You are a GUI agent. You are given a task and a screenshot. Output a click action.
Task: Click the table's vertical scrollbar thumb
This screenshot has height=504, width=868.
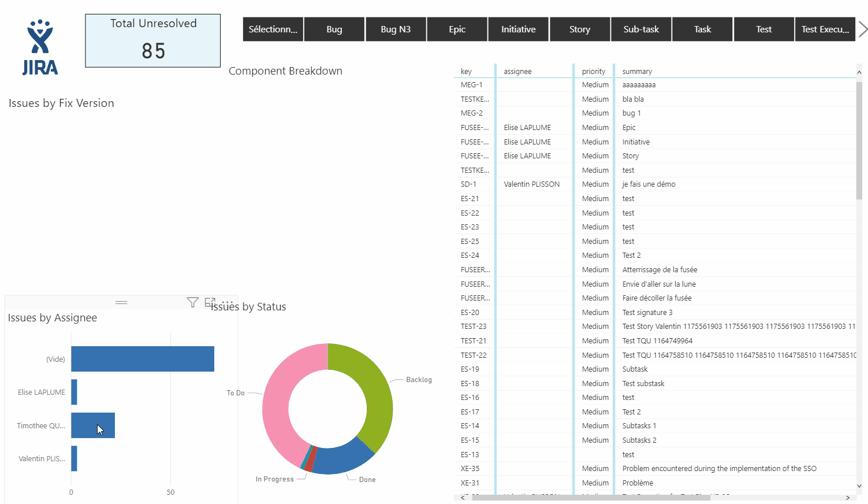pyautogui.click(x=859, y=140)
